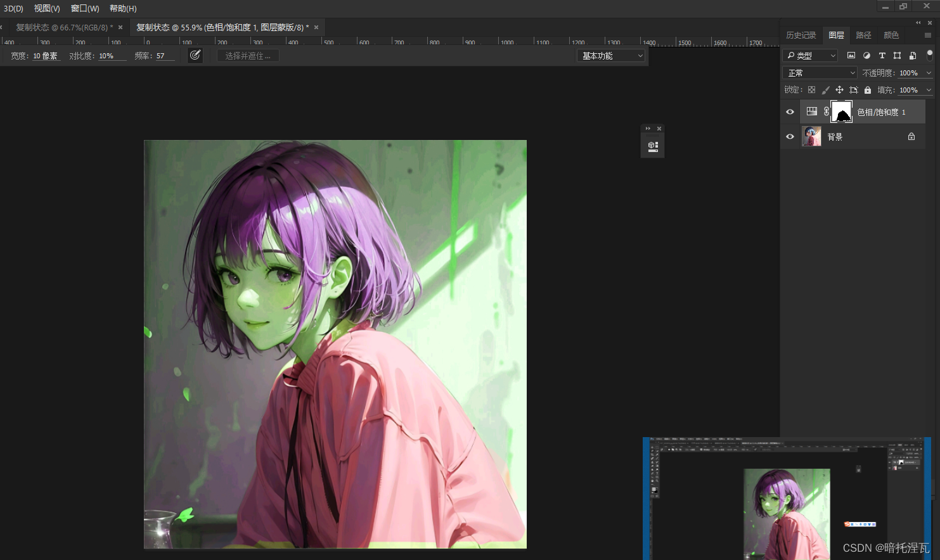The image size is (940, 560).
Task: Open the 基本功能 workspace dropdown
Action: (x=611, y=56)
